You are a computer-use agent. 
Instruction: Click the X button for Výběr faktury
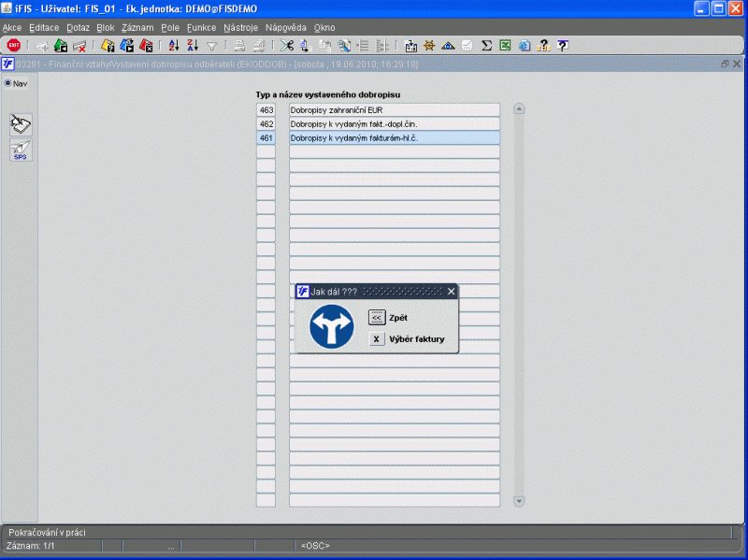coord(377,339)
